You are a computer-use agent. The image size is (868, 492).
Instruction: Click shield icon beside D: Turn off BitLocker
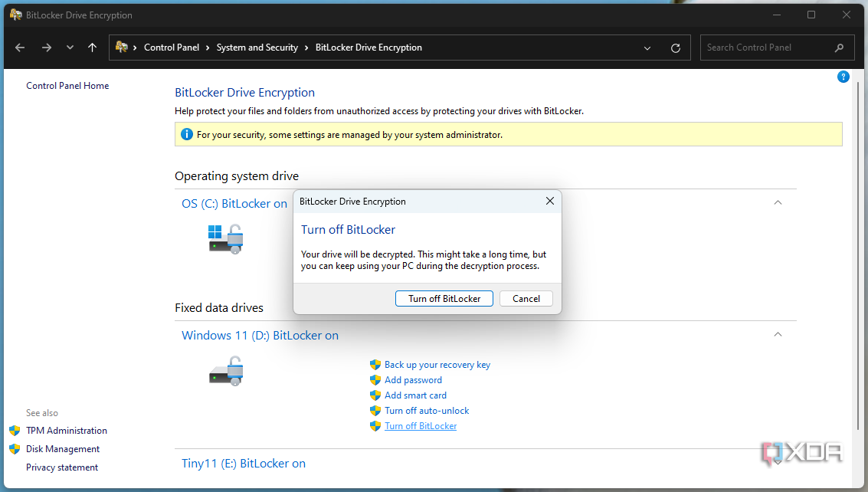coord(375,426)
